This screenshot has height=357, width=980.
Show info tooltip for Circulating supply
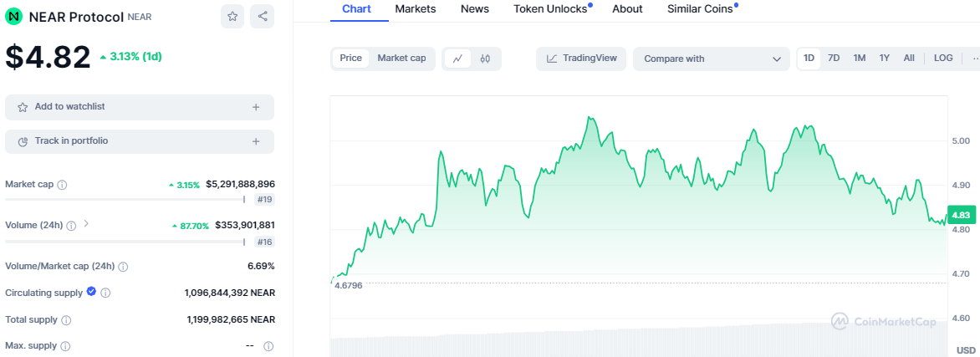105,293
